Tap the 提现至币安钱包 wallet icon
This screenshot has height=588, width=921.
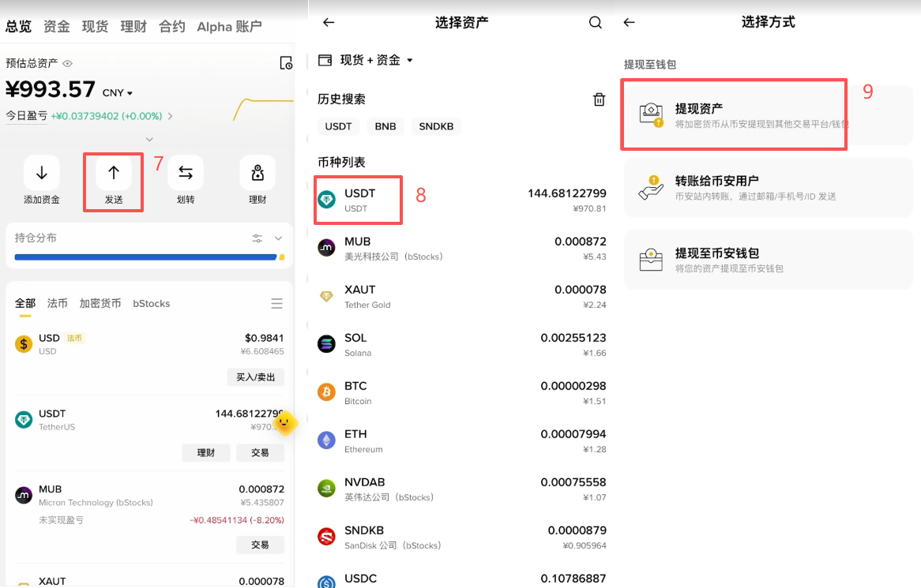pyautogui.click(x=651, y=260)
